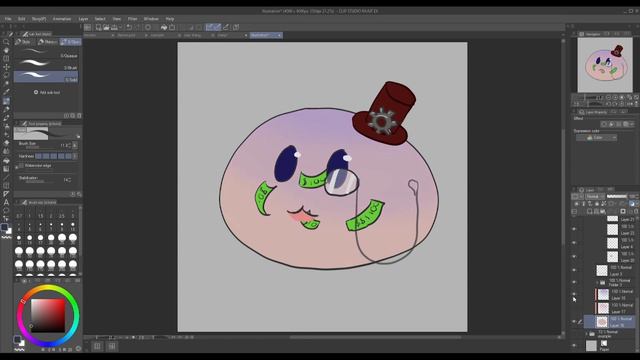Click the second timeline frame icon
The image size is (640, 360).
(x=112, y=346)
